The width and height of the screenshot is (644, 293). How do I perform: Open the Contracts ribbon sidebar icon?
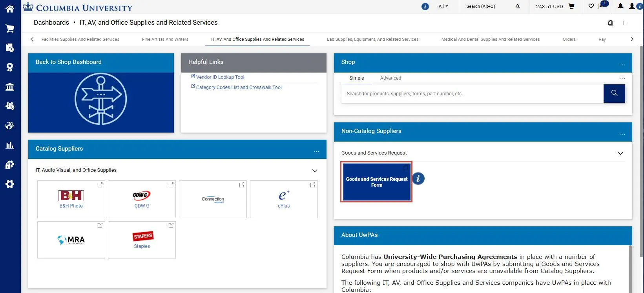pyautogui.click(x=10, y=67)
